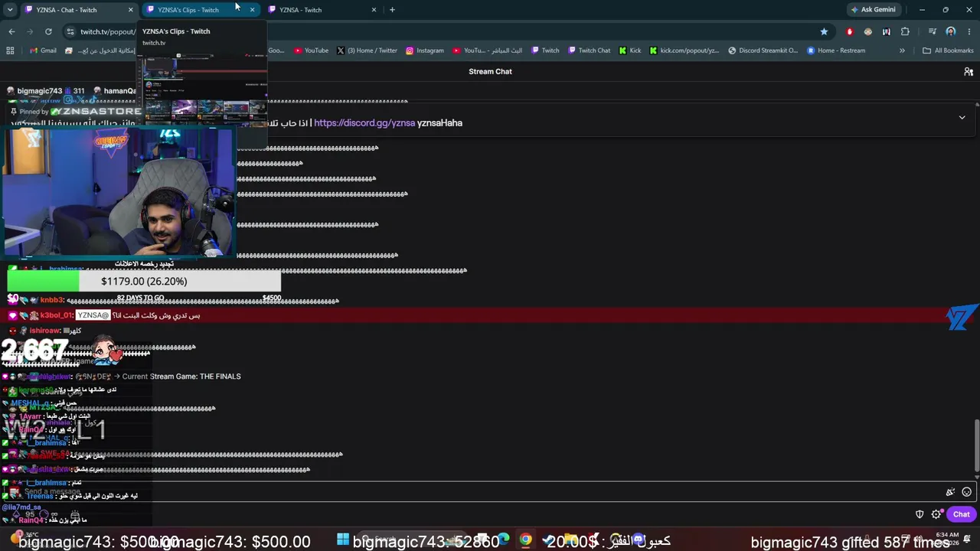Viewport: 980px width, 551px height.
Task: Open the discord.gg/yznsa link
Action: 364,122
